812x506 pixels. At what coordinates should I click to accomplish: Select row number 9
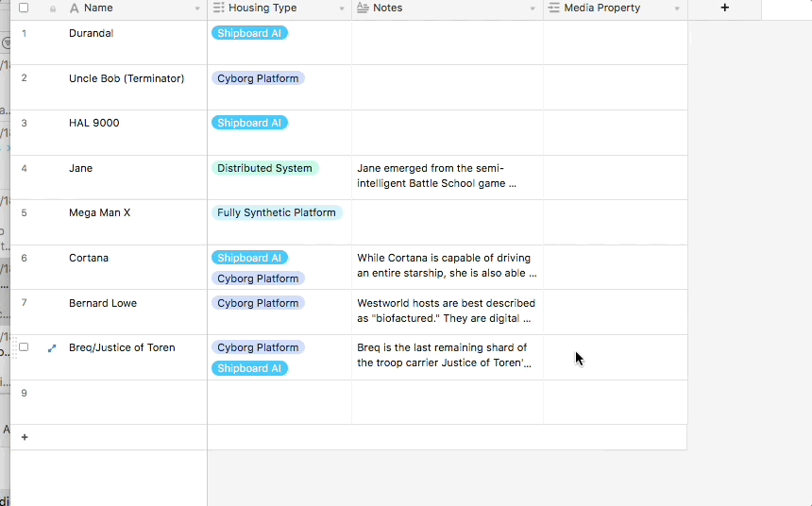click(24, 393)
